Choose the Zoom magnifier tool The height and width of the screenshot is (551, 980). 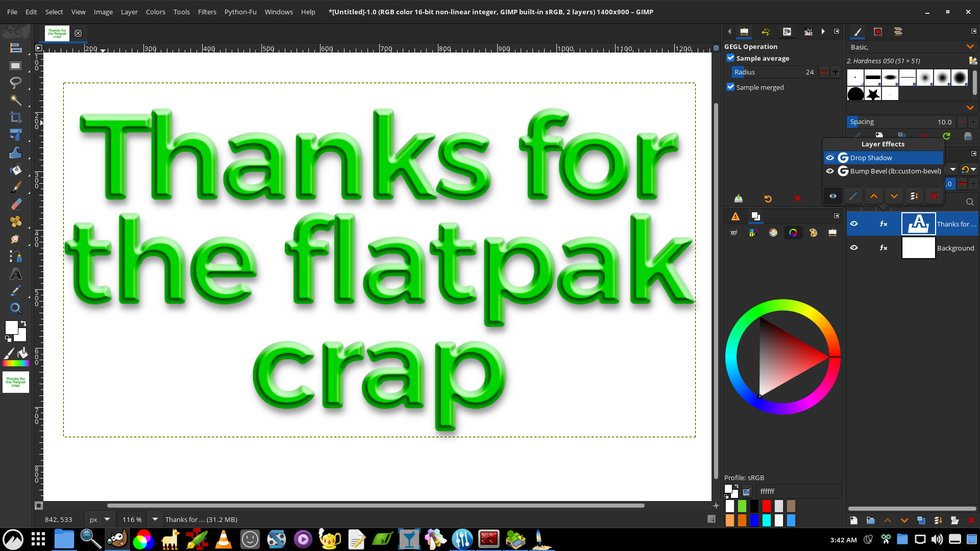(15, 308)
